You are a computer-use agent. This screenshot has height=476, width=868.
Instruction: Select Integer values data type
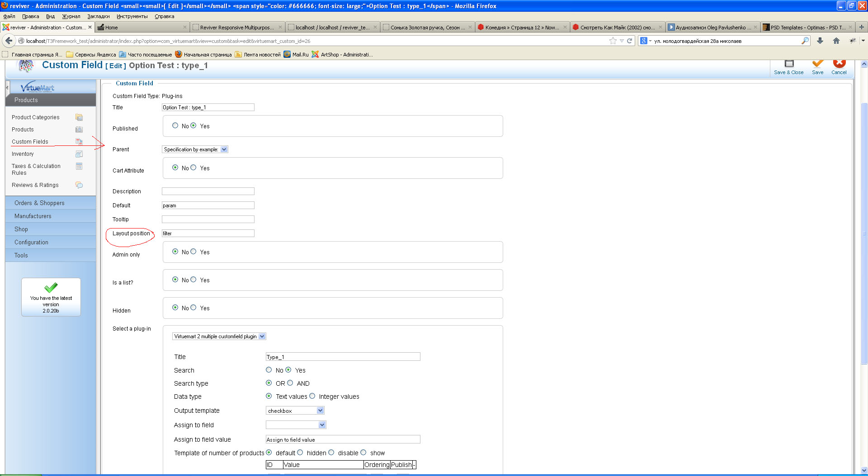point(312,396)
